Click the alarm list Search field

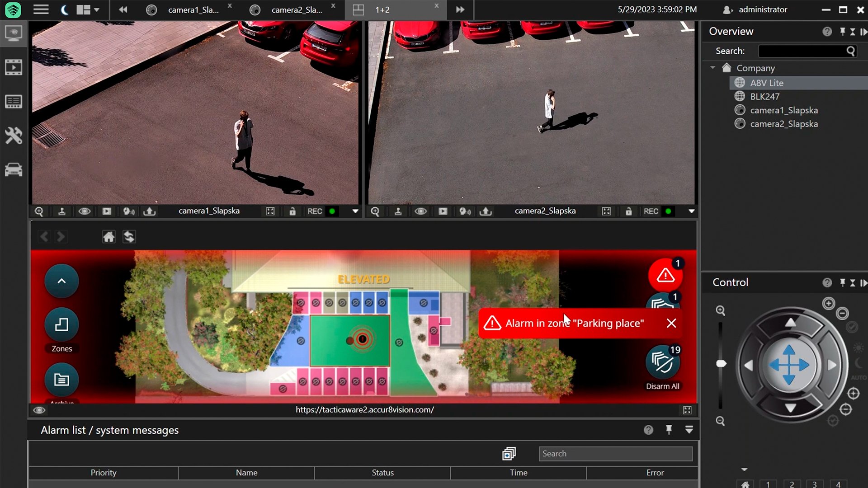point(615,454)
